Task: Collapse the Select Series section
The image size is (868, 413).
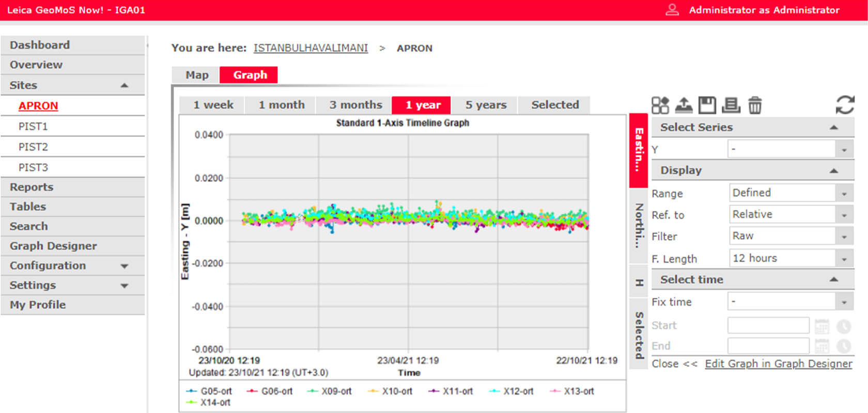Action: (833, 128)
